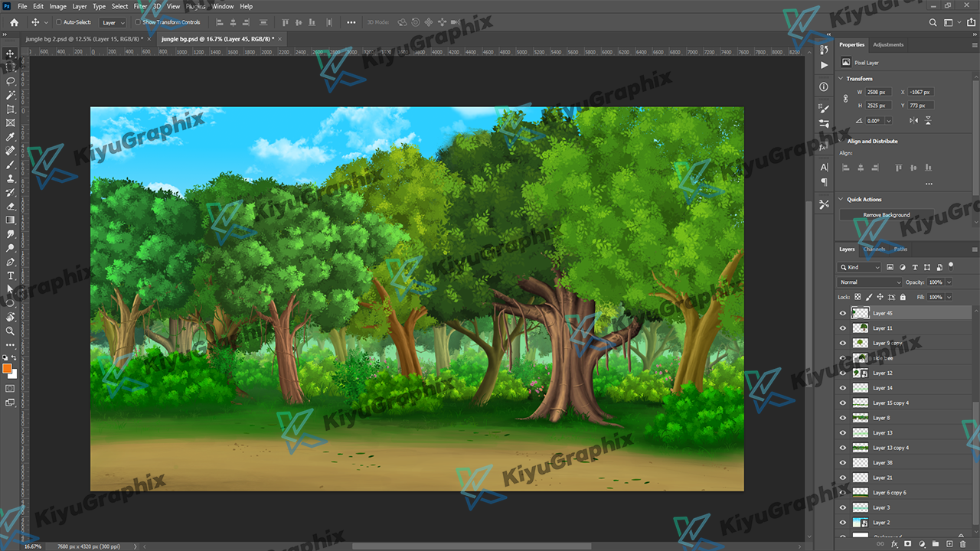Click the orange foreground color swatch
Image resolution: width=980 pixels, height=551 pixels.
tap(8, 369)
